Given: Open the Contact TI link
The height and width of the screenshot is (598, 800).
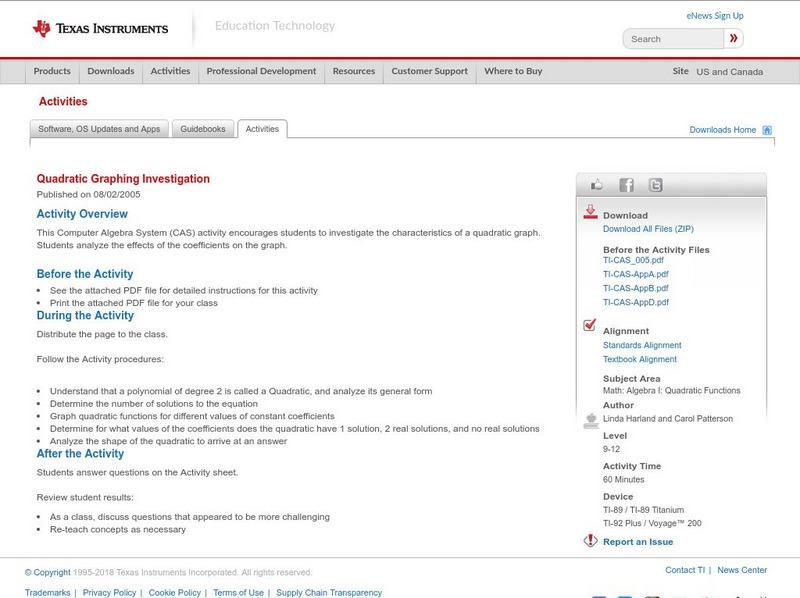Looking at the screenshot, I should 685,570.
